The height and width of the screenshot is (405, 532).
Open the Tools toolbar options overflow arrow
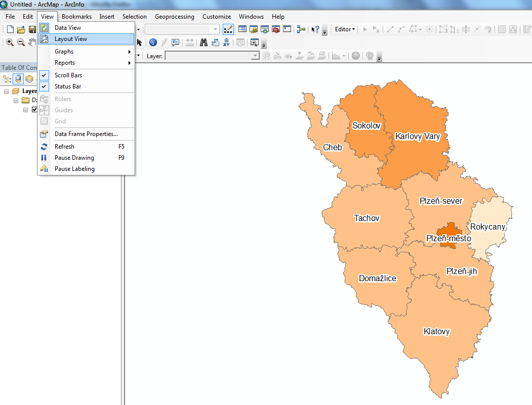[x=264, y=45]
